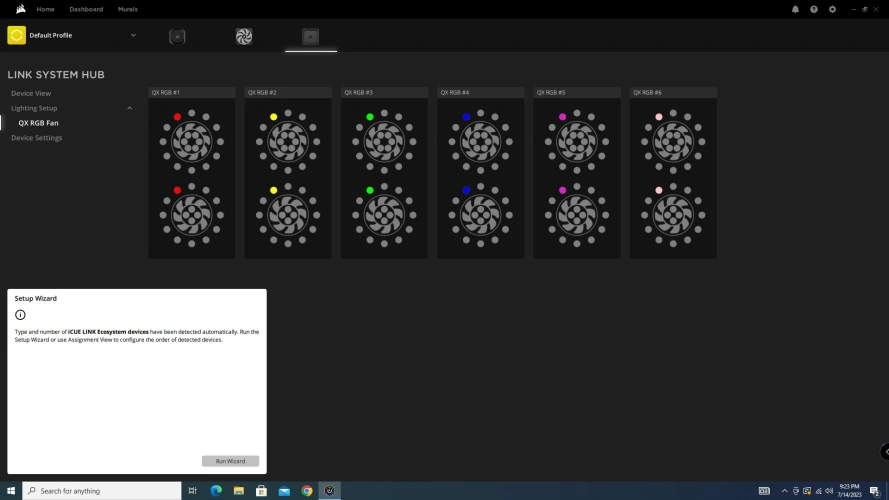Viewport: 889px width, 500px height.
Task: Open iCUE settings gear icon
Action: tap(832, 9)
